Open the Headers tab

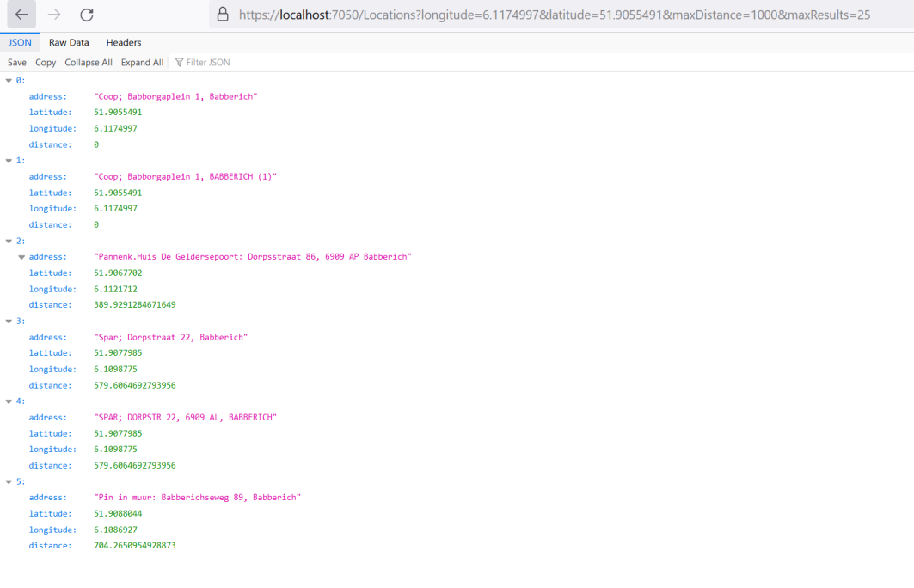(x=124, y=42)
